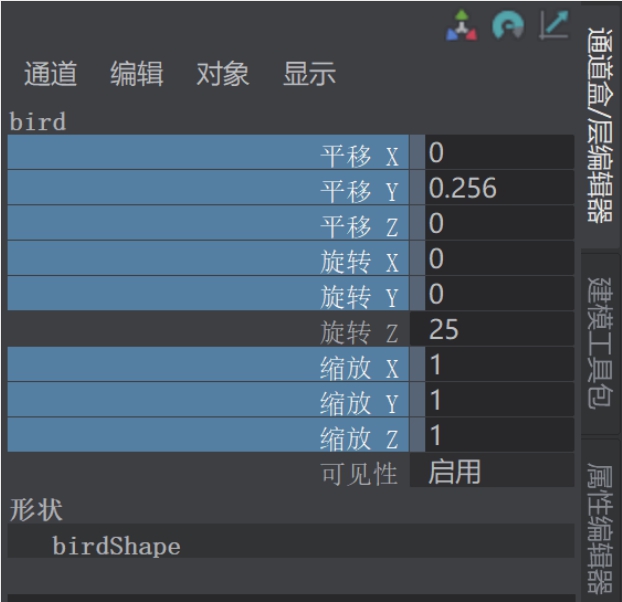The width and height of the screenshot is (622, 602).
Task: Select the 旋转 Z channel label
Action: pos(359,331)
